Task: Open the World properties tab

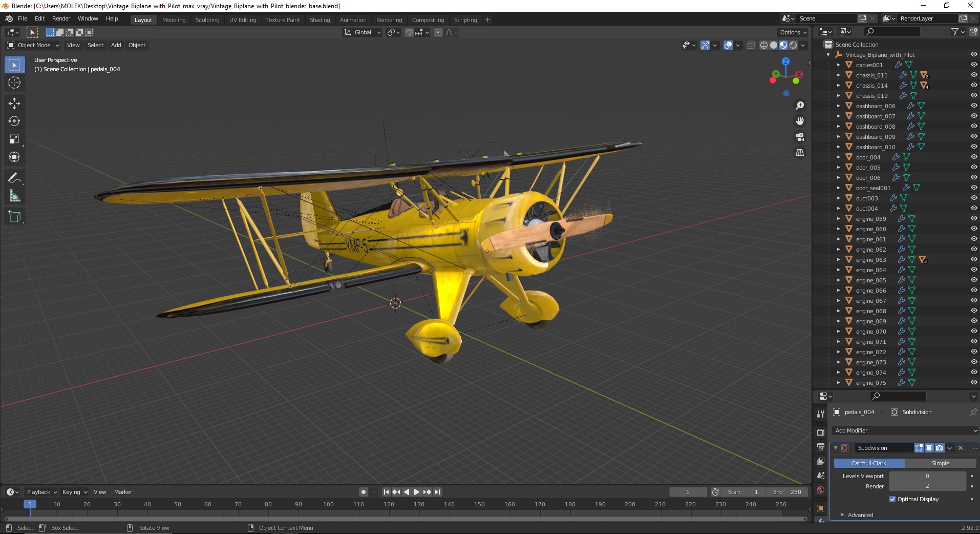Action: coord(821,490)
